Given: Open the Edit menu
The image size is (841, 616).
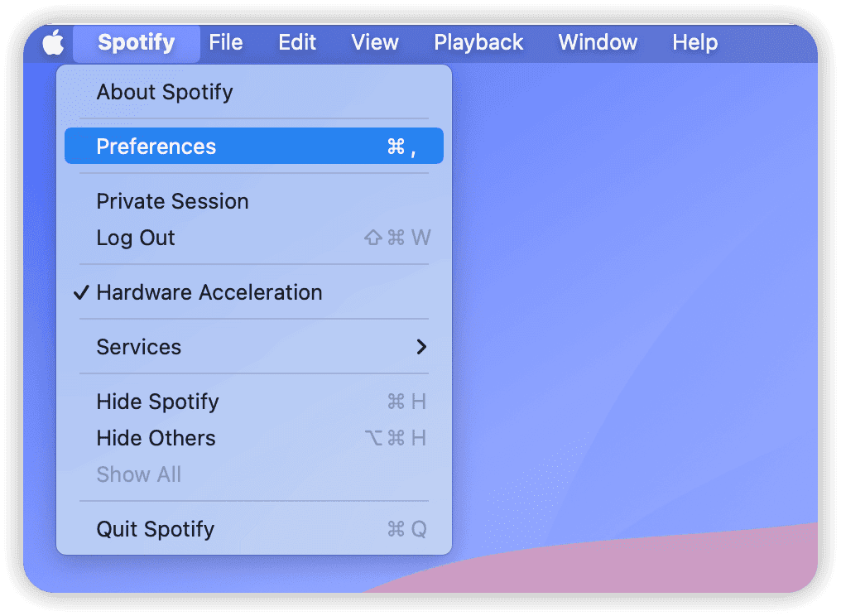Looking at the screenshot, I should pyautogui.click(x=297, y=42).
